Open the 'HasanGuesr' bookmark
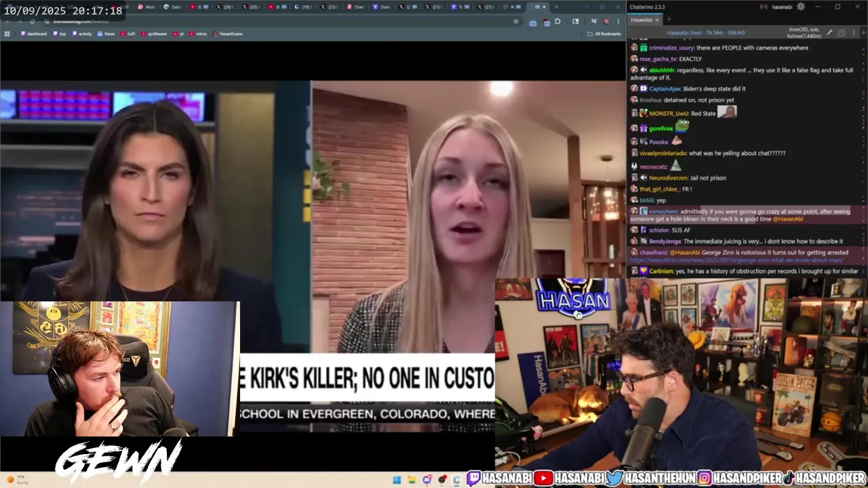The image size is (868, 488). coord(228,34)
